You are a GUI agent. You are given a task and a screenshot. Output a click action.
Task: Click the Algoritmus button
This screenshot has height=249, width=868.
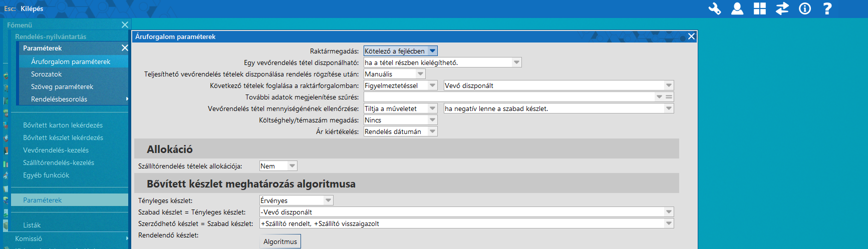click(x=280, y=241)
